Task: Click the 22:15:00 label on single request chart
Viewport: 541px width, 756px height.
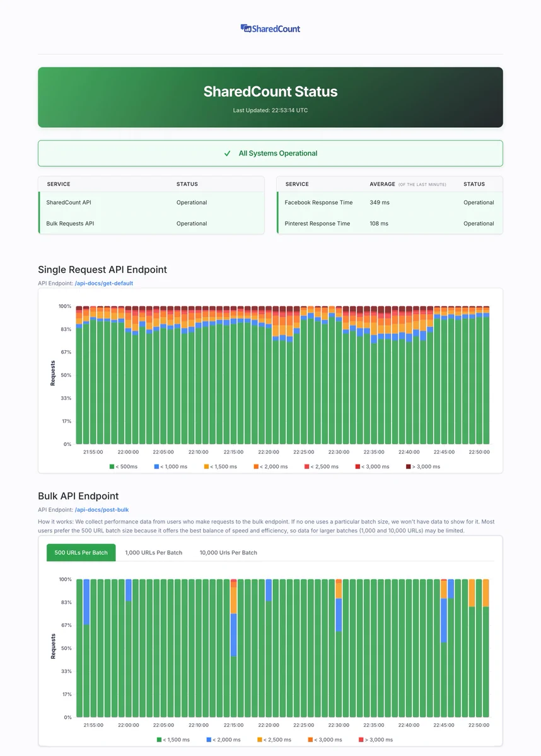Action: 233,452
